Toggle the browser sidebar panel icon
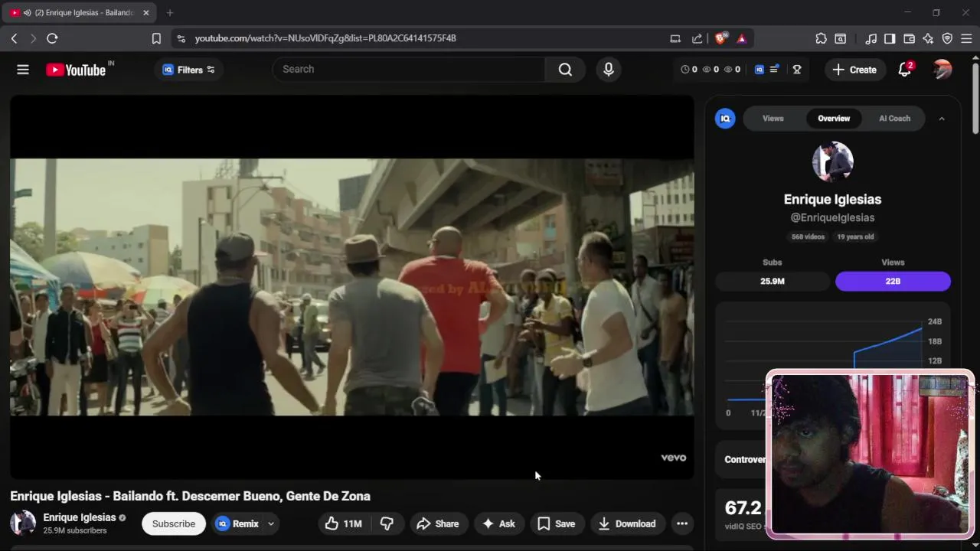The width and height of the screenshot is (980, 551). pyautogui.click(x=890, y=38)
